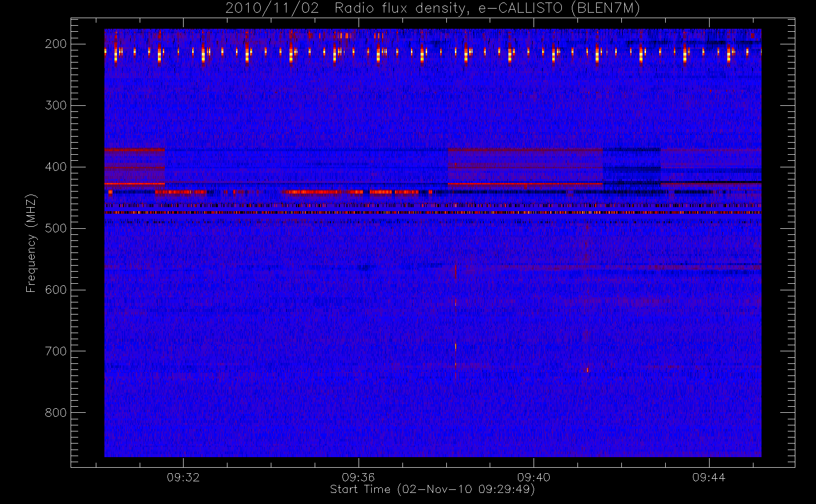Select the 500 frequency axis label

coord(55,228)
